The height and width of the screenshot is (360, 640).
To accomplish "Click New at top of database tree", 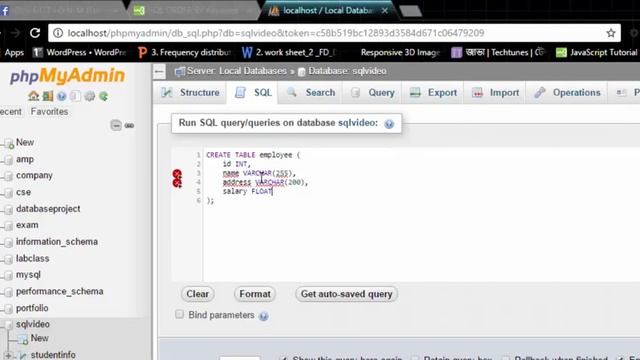I will [25, 142].
